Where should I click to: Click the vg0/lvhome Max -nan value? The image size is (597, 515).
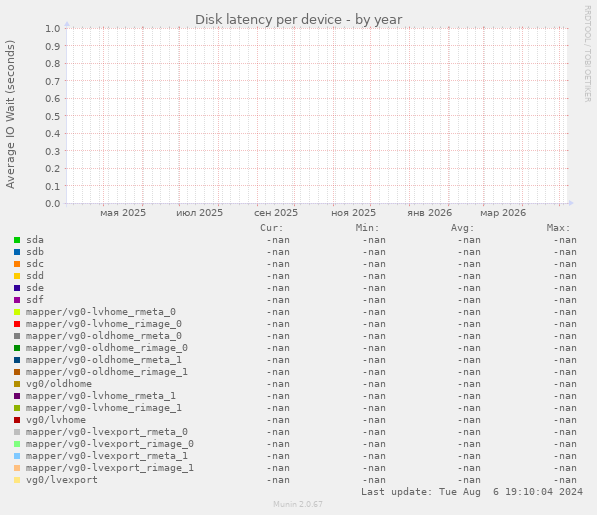[565, 420]
